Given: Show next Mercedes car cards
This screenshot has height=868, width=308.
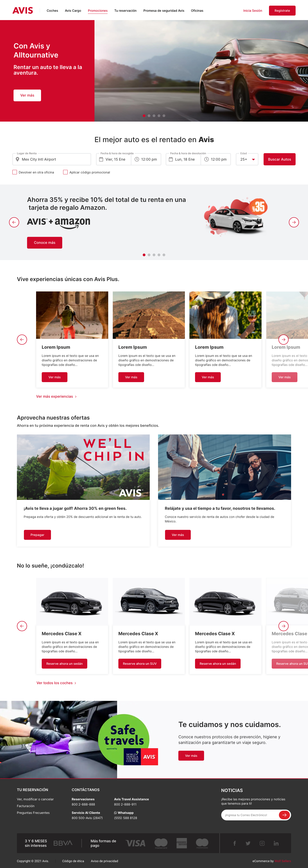Looking at the screenshot, I should pyautogui.click(x=283, y=626).
